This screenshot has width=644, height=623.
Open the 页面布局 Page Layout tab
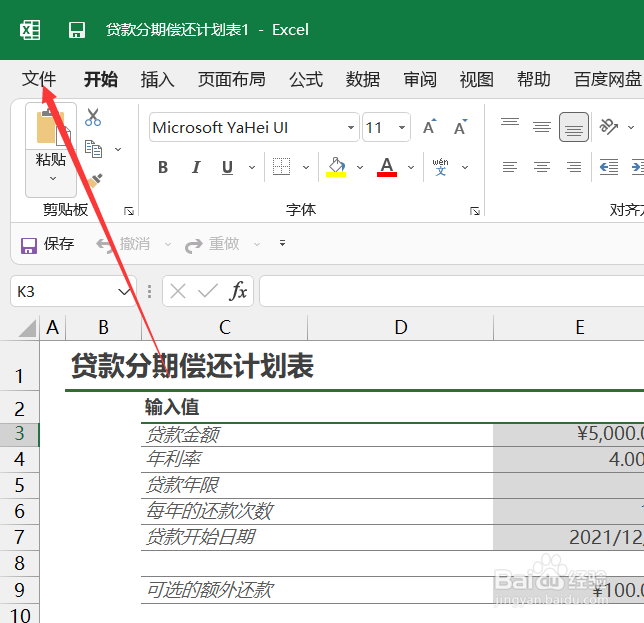click(232, 79)
